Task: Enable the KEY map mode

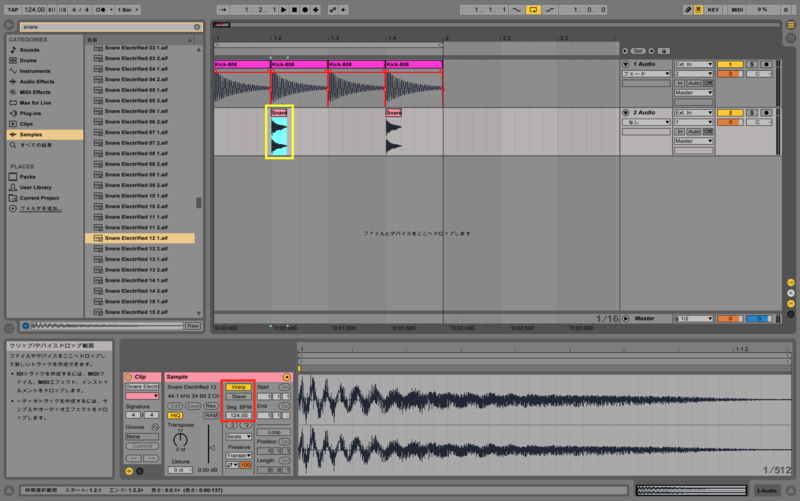Action: click(713, 10)
